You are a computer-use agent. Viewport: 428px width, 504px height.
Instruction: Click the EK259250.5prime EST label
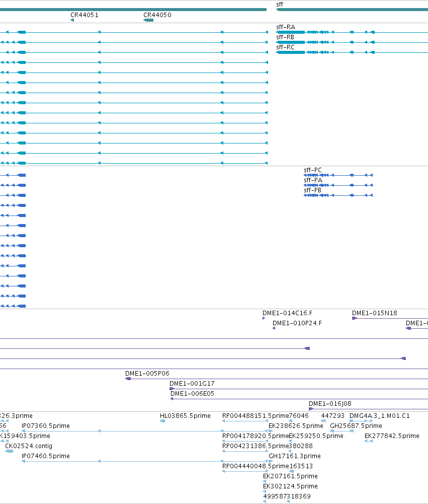click(316, 436)
